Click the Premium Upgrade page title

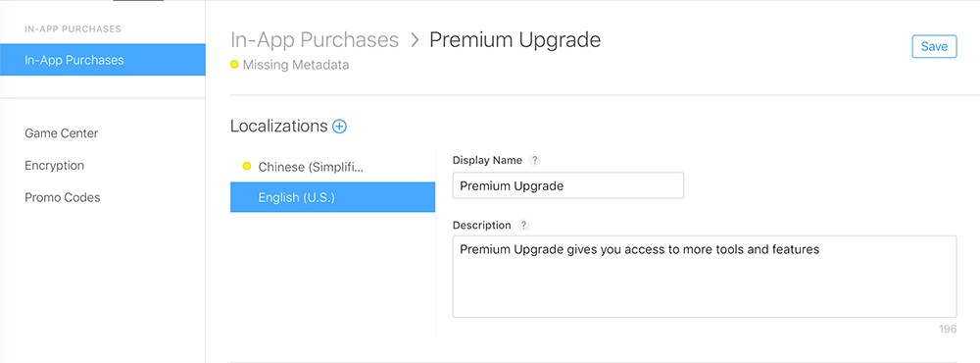(x=515, y=40)
